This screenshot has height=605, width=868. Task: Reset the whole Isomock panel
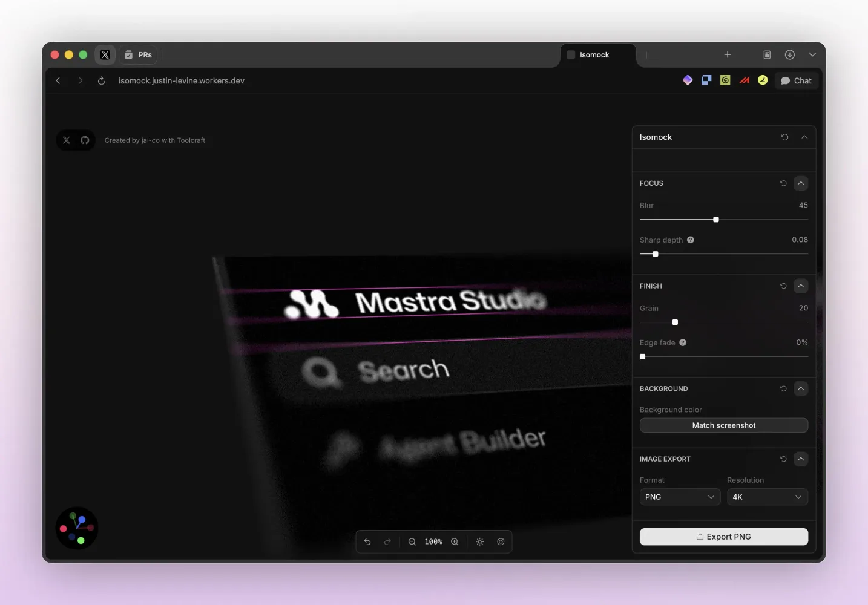784,137
